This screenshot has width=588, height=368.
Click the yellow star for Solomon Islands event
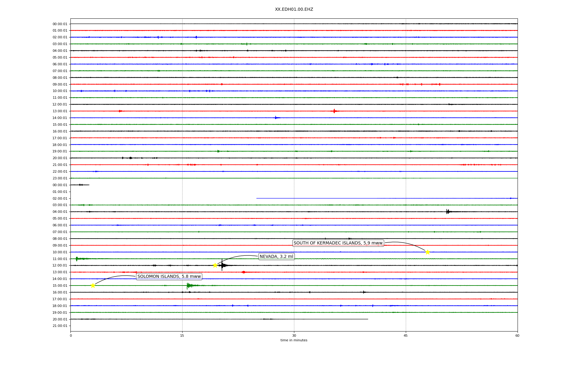pos(93,286)
